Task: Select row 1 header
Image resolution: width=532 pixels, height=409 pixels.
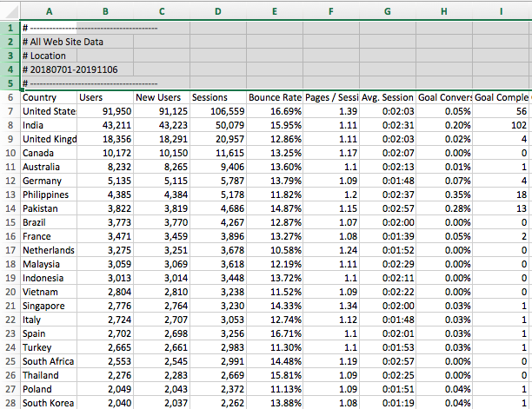Action: (10, 28)
